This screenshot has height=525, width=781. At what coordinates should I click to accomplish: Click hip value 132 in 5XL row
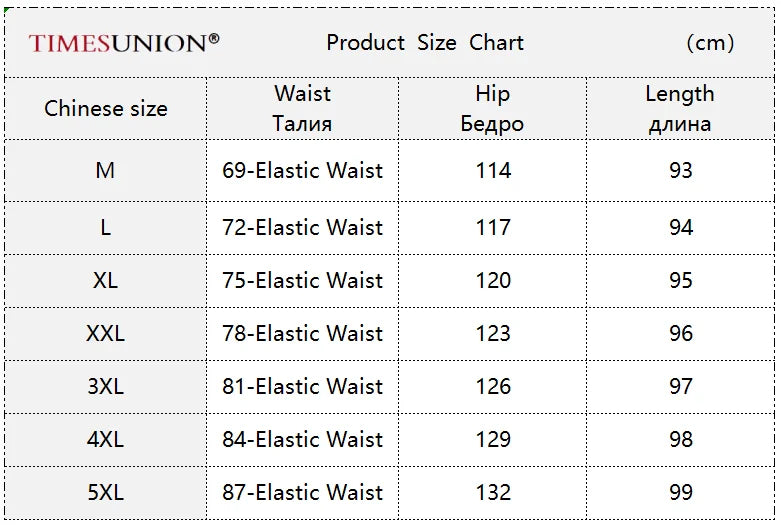(x=493, y=492)
